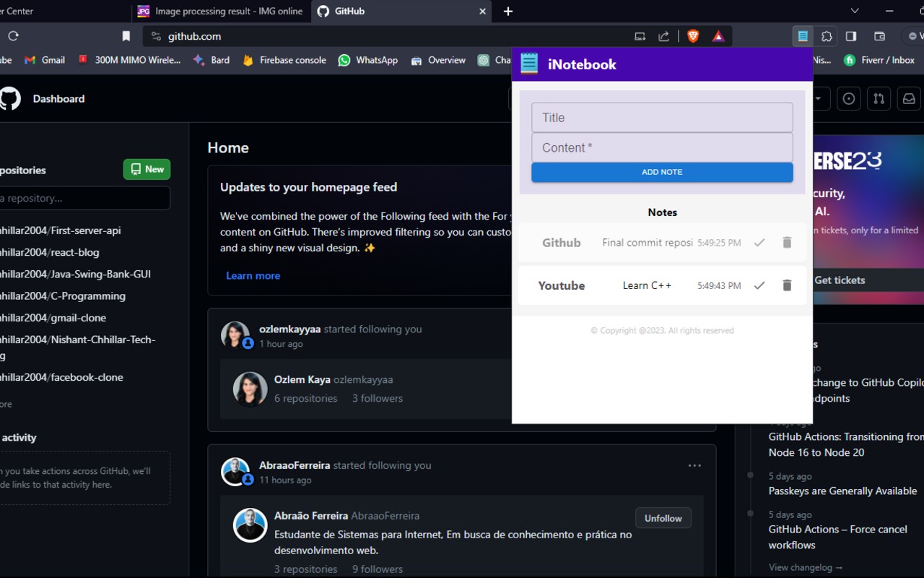Open site information icon in address bar
Viewport: 924px width, 578px height.
(155, 36)
